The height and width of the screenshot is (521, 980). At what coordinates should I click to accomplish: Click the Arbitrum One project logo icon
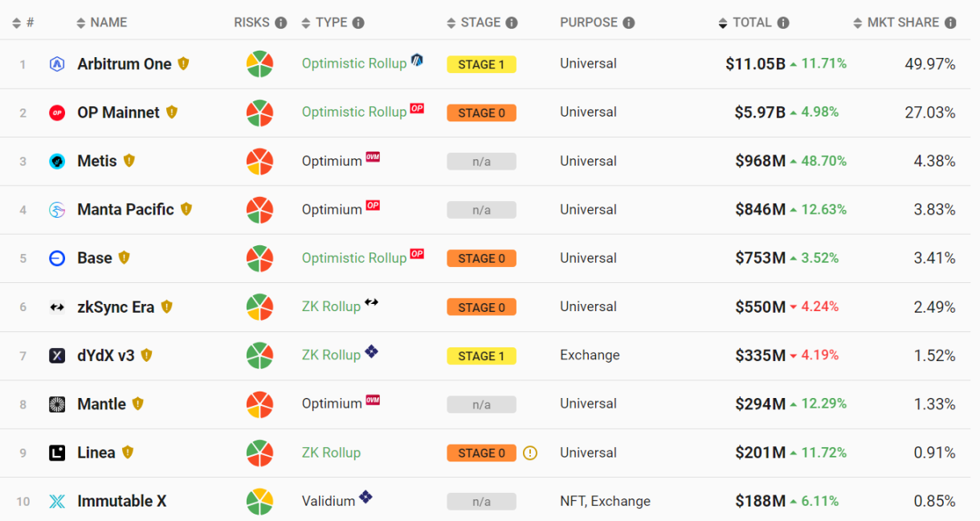coord(57,64)
